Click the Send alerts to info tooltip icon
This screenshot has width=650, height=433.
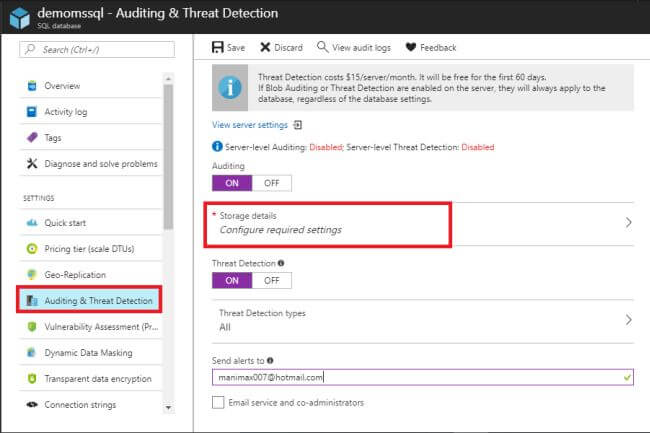[270, 360]
